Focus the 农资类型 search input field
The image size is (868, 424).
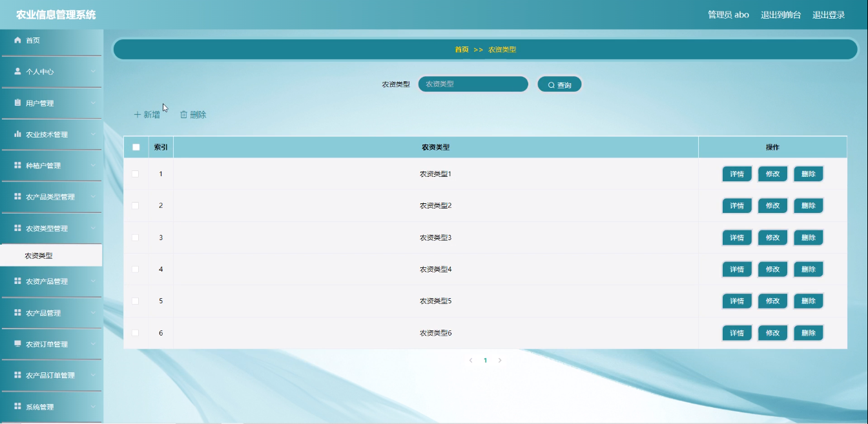pos(473,84)
